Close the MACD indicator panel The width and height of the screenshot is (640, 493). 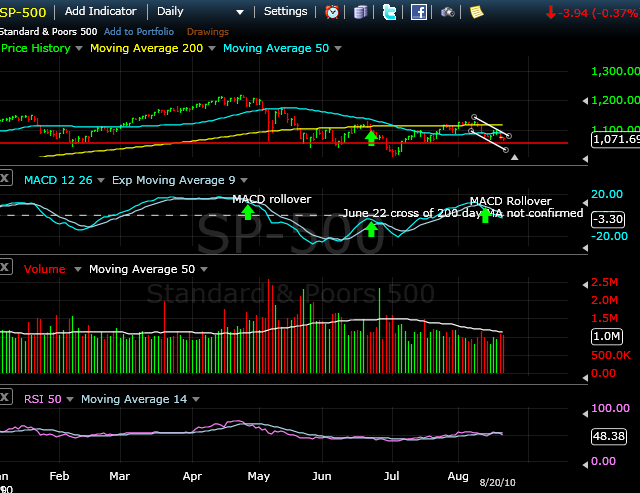[5, 178]
